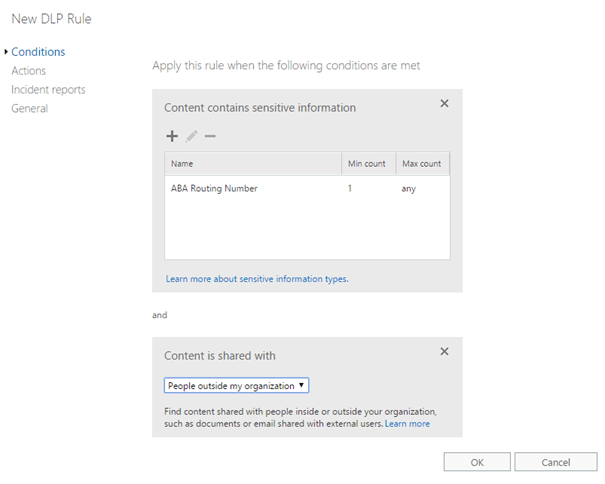Click the Min count value 1

point(350,188)
